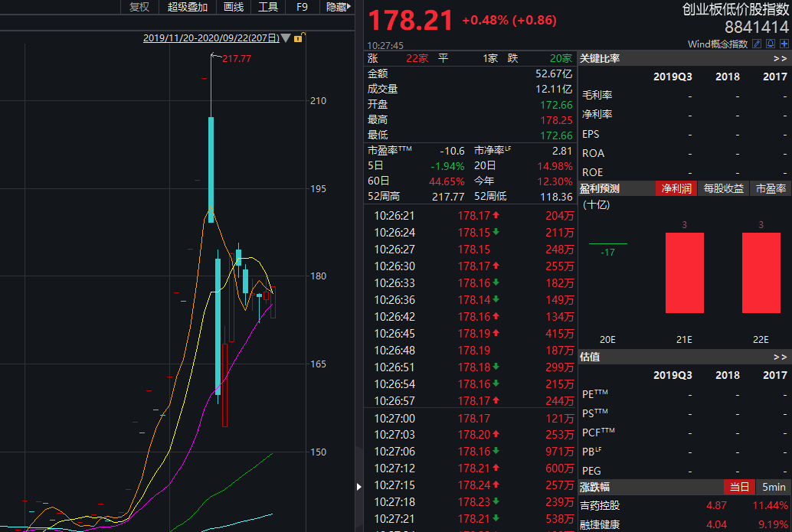Expand 估值 section with the double arrows
This screenshot has height=532, width=792.
pyautogui.click(x=781, y=357)
